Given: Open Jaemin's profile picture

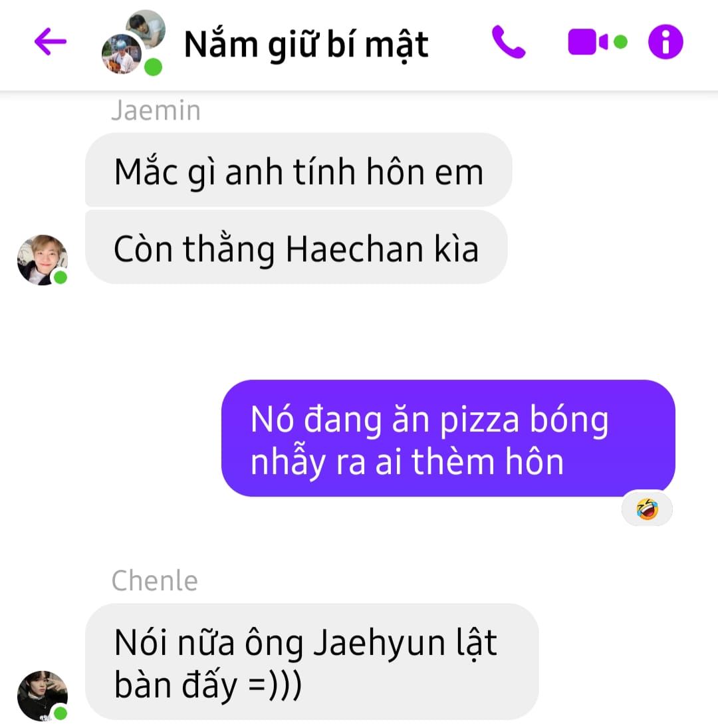Looking at the screenshot, I should click(43, 259).
